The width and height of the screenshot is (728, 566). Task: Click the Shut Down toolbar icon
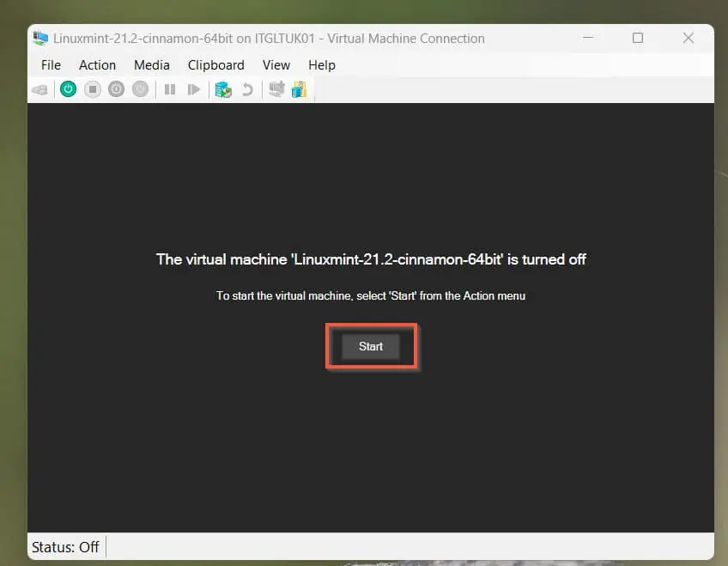tap(117, 89)
